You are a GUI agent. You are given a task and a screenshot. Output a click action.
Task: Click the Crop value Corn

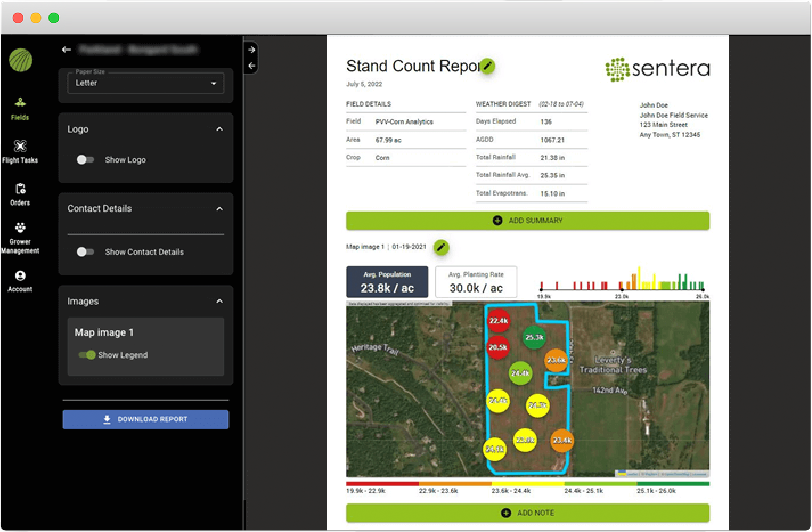click(x=382, y=158)
